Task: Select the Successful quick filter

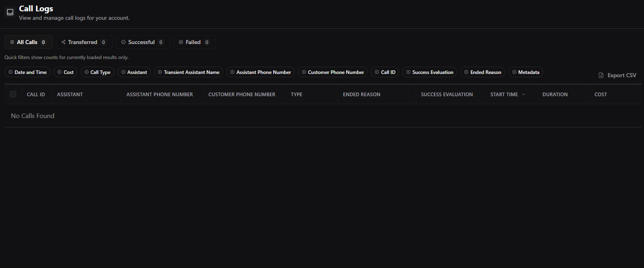Action: click(143, 42)
